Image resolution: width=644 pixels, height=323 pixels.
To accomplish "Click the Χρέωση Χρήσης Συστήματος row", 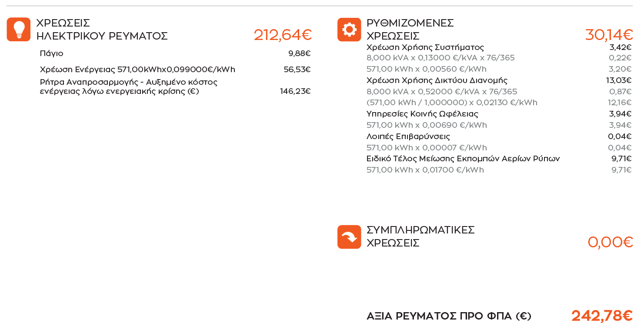I will 499,47.
